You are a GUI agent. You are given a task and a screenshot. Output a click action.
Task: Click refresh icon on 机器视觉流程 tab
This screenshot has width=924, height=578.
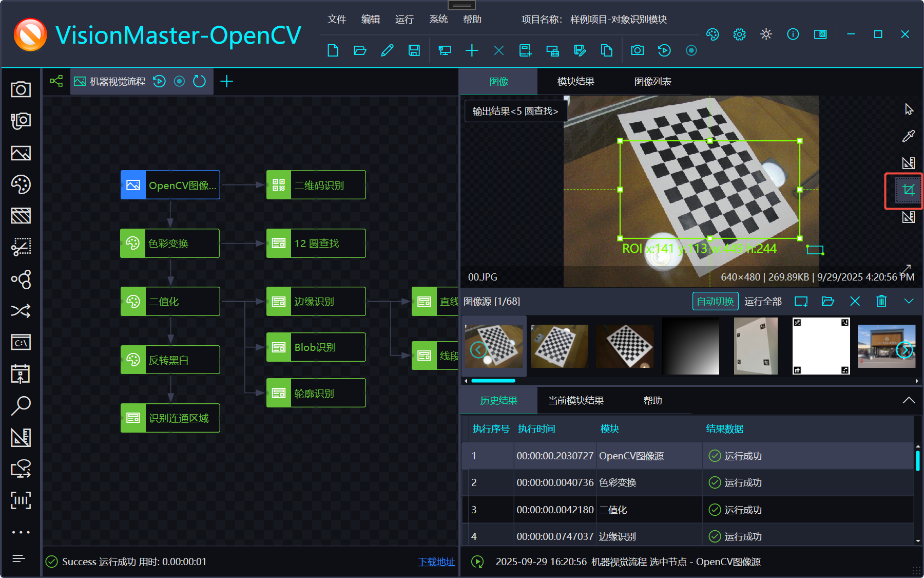point(199,81)
